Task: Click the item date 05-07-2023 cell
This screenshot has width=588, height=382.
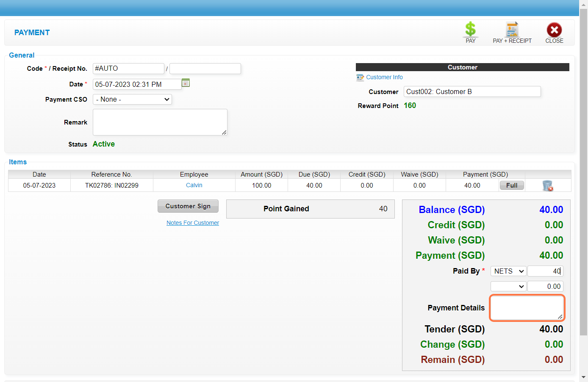Action: click(39, 185)
